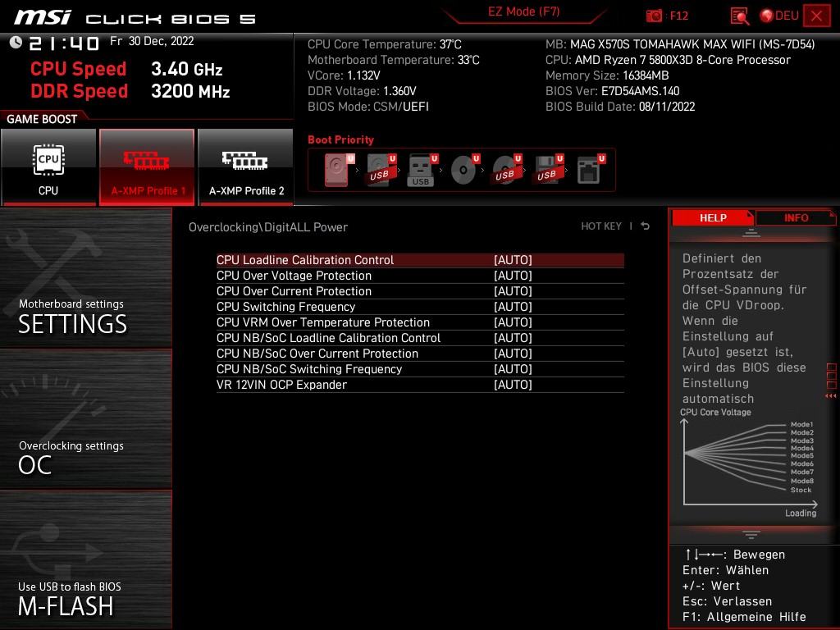The width and height of the screenshot is (840, 630).
Task: Click the HOT KEY label
Action: tap(601, 226)
